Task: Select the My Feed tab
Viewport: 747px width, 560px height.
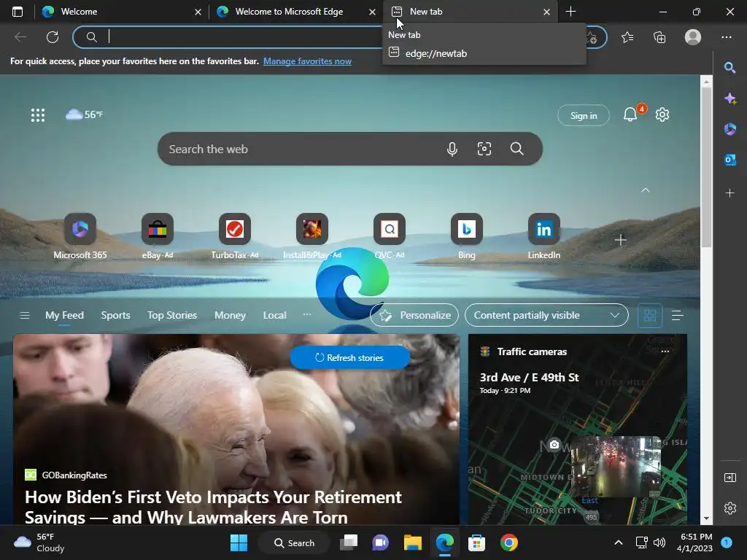Action: [64, 315]
